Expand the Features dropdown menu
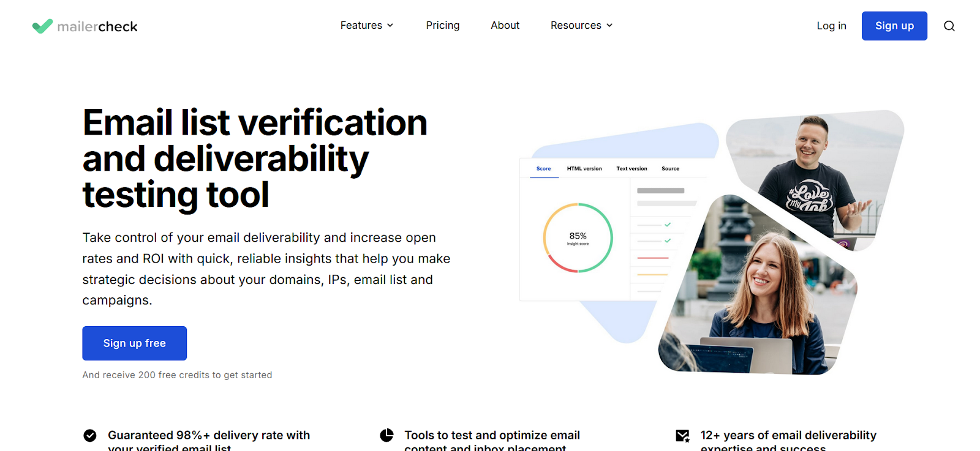This screenshot has width=980, height=451. coord(366,25)
